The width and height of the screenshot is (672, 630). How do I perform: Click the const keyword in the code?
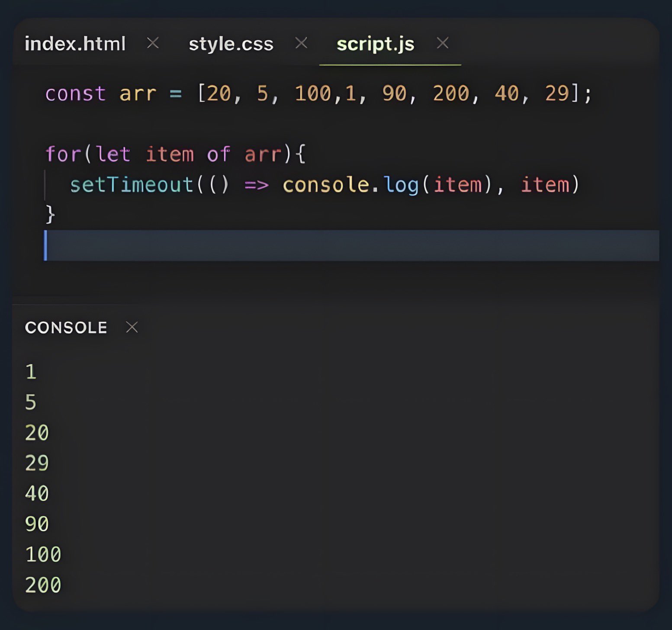(75, 93)
